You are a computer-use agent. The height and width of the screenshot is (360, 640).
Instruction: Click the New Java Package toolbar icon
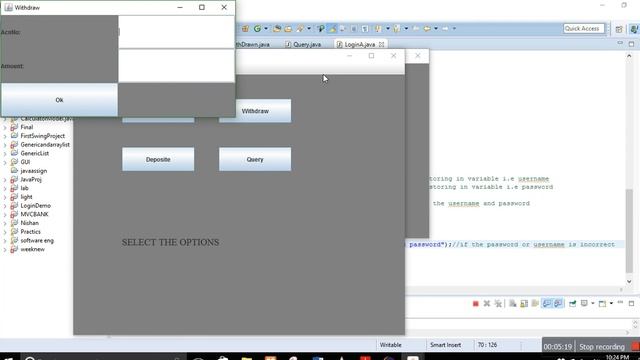[245, 29]
